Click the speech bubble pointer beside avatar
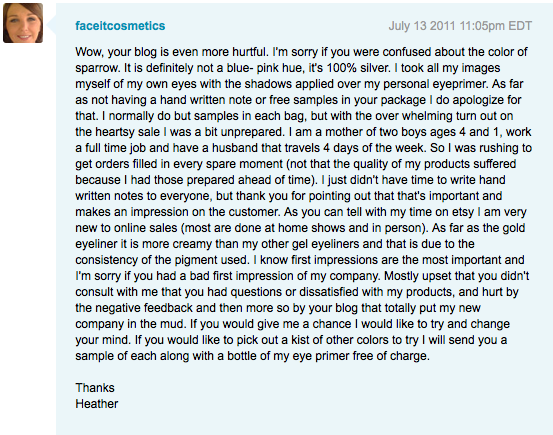 pos(51,24)
